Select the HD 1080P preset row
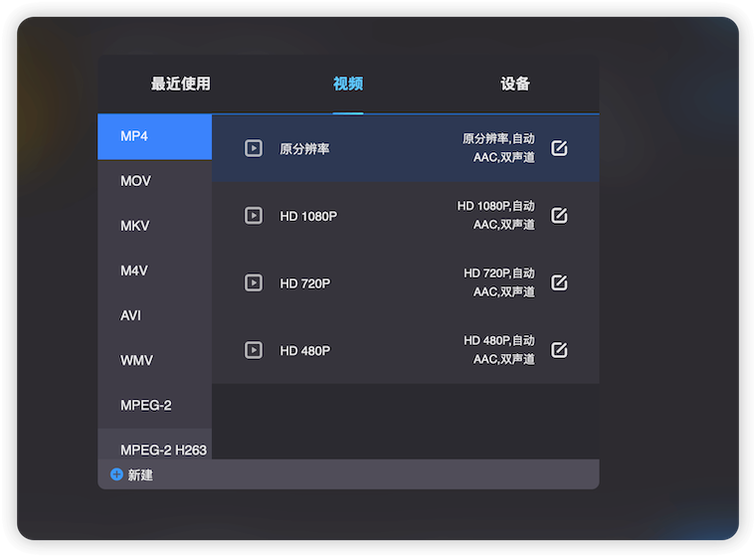Image resolution: width=756 pixels, height=557 pixels. tap(398, 216)
